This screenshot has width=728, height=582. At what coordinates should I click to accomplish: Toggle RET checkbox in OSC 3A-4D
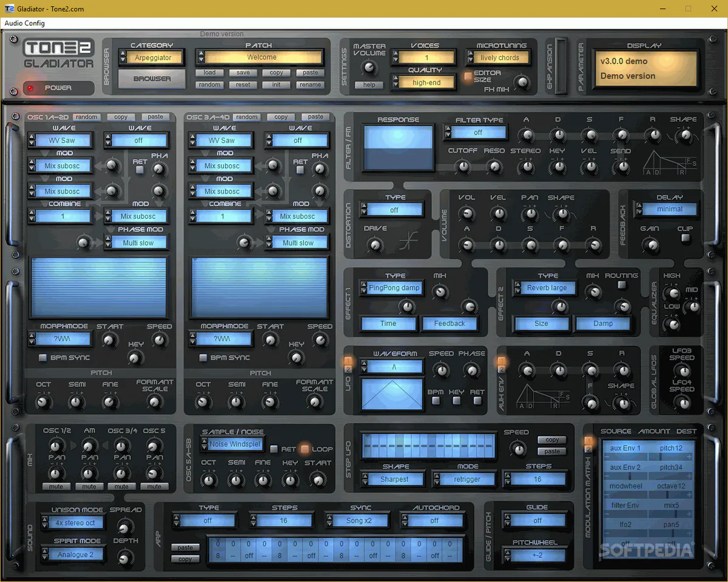(300, 170)
